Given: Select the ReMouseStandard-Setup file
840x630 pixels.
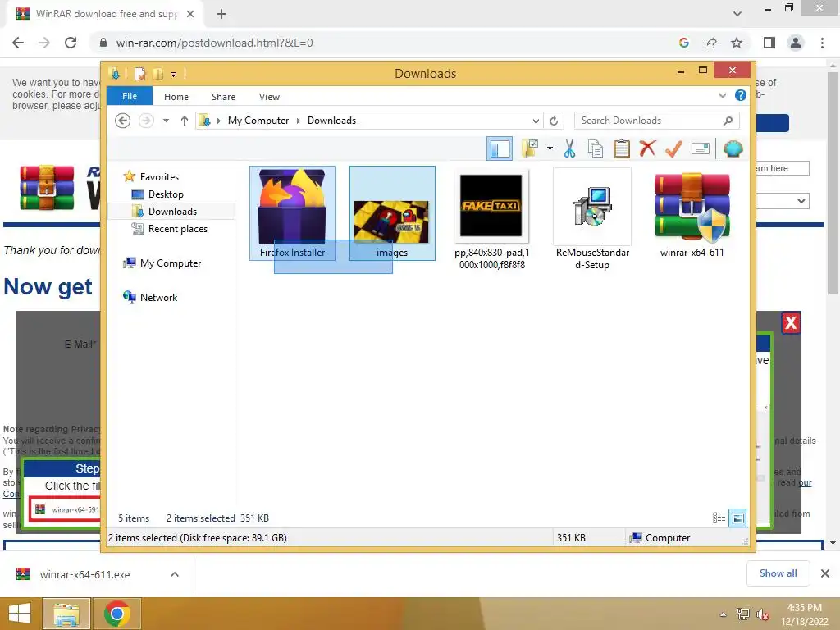Looking at the screenshot, I should point(592,218).
